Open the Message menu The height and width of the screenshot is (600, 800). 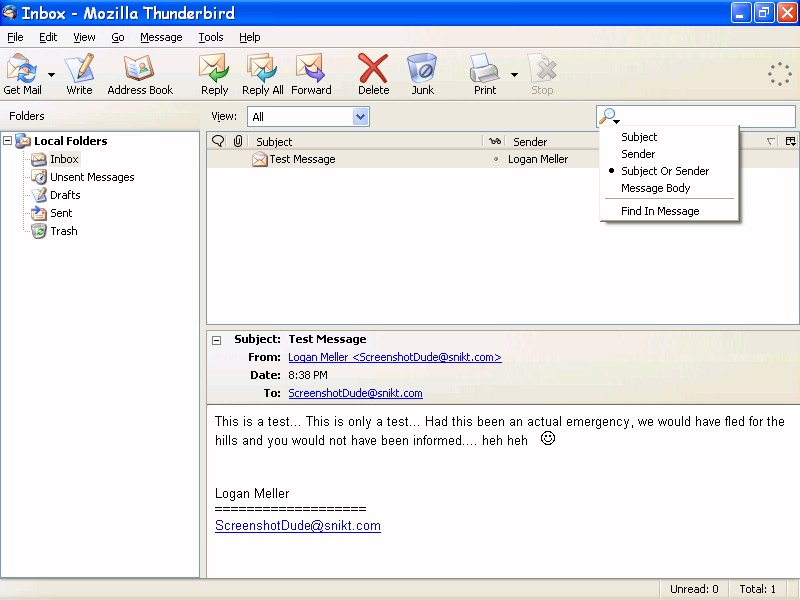point(161,37)
